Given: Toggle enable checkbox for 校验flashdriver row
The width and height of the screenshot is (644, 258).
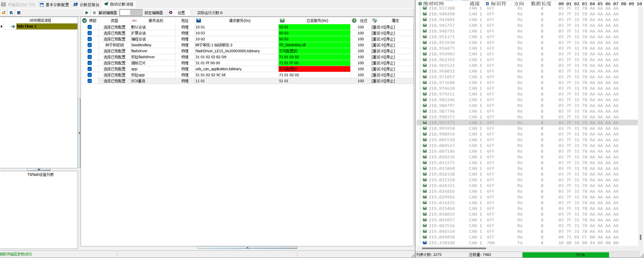Looking at the screenshot, I should pyautogui.click(x=90, y=57).
